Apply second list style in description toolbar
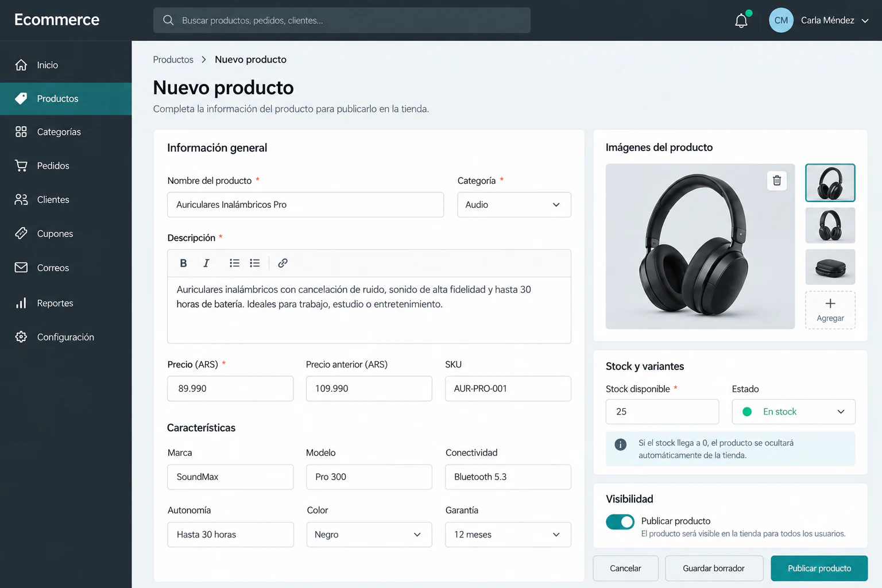The height and width of the screenshot is (588, 882). (255, 263)
